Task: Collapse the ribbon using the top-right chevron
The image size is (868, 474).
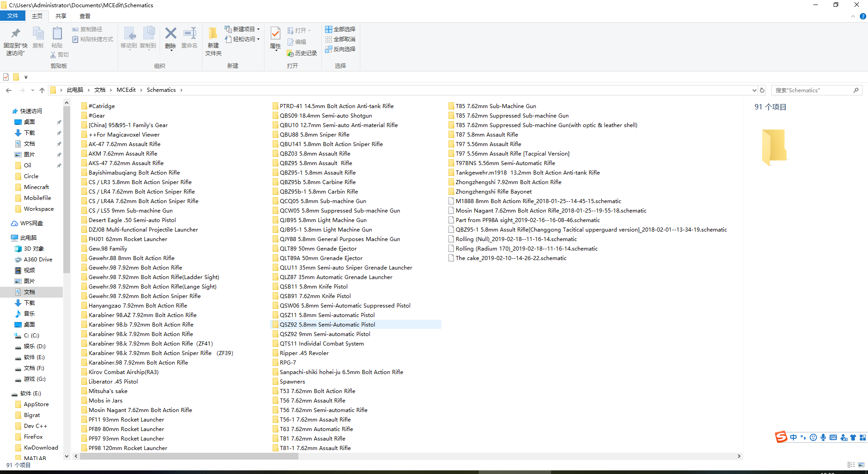Action: (853, 16)
